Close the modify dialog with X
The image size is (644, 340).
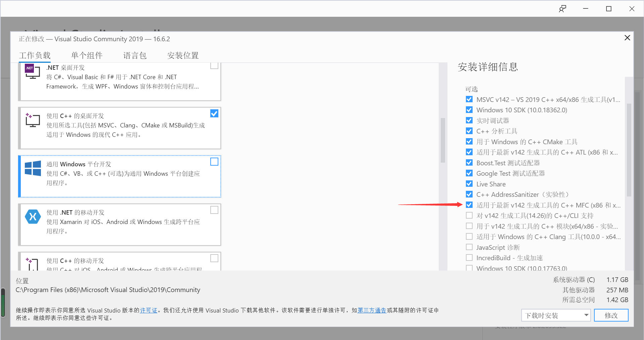coord(627,38)
